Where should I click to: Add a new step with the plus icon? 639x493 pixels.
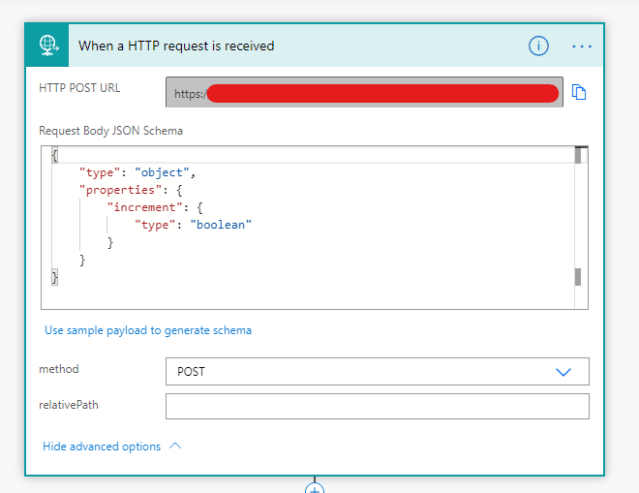[315, 488]
